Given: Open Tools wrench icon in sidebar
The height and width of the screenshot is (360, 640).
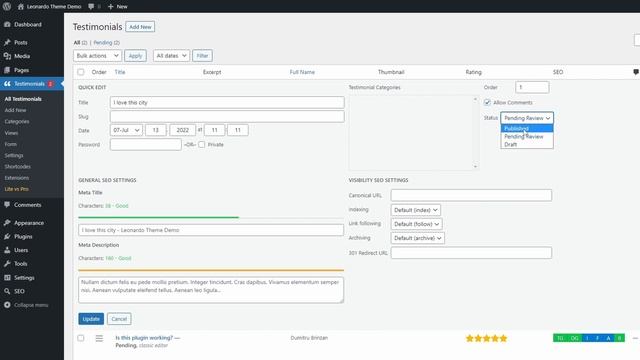Looking at the screenshot, I should (7, 264).
